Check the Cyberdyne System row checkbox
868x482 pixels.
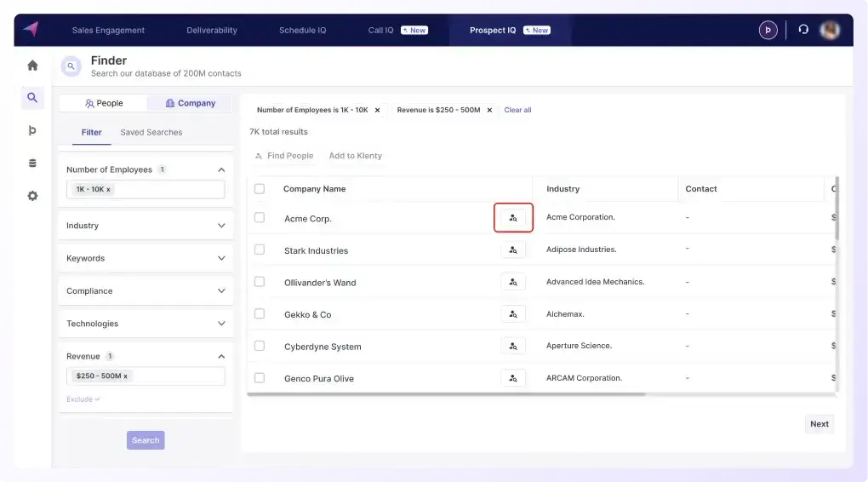[x=259, y=346]
